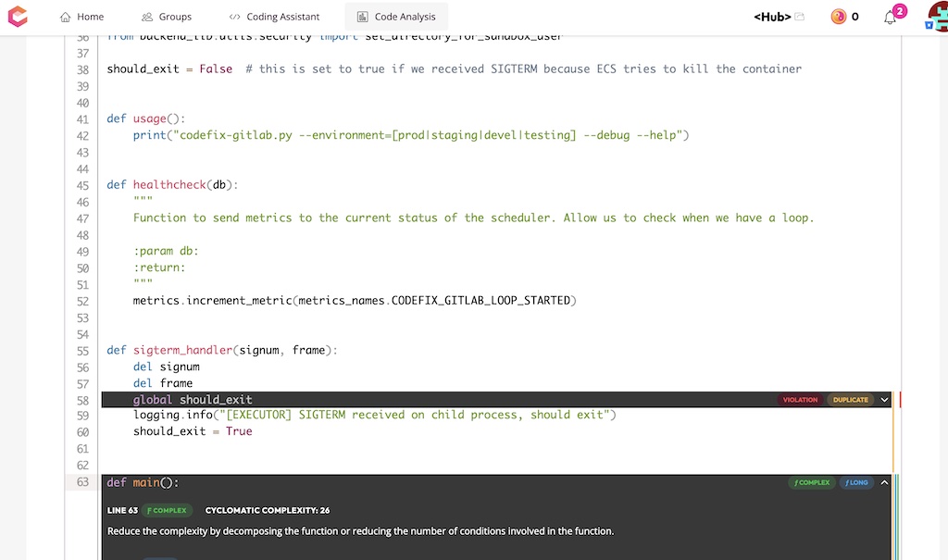Click the logging.info SIGTERM code line
This screenshot has width=948, height=560.
(374, 415)
